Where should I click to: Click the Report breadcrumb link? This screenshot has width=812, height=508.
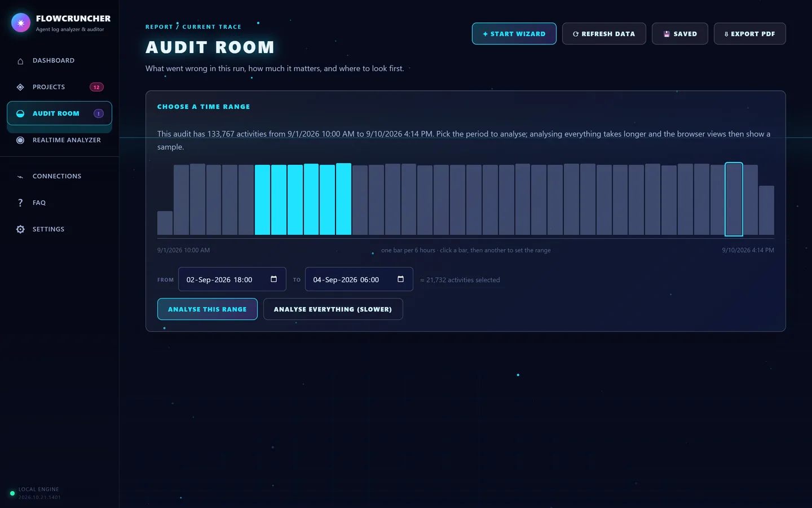159,27
